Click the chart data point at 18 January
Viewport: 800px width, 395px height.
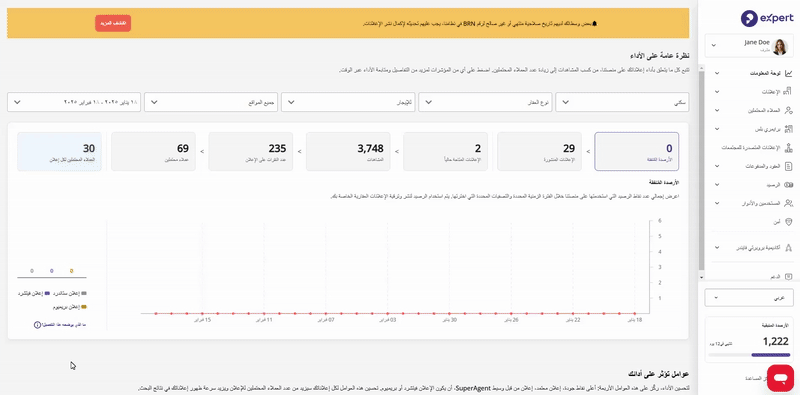point(635,313)
